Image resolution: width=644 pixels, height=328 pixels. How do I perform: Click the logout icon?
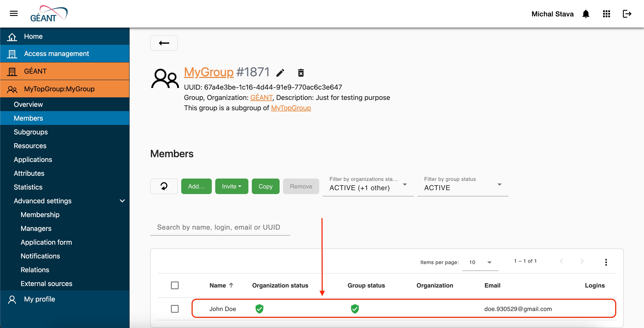(x=627, y=14)
